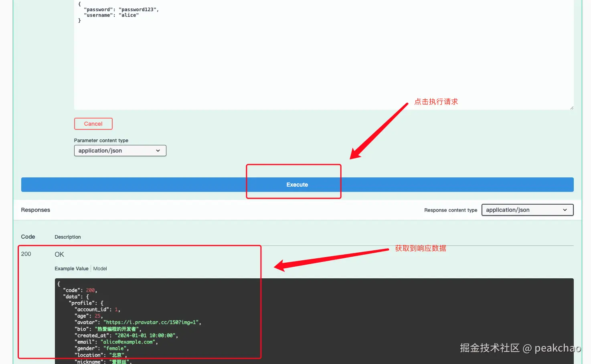Viewport: 591px width, 364px height.
Task: Click the location value in response JSON
Action: click(x=117, y=355)
